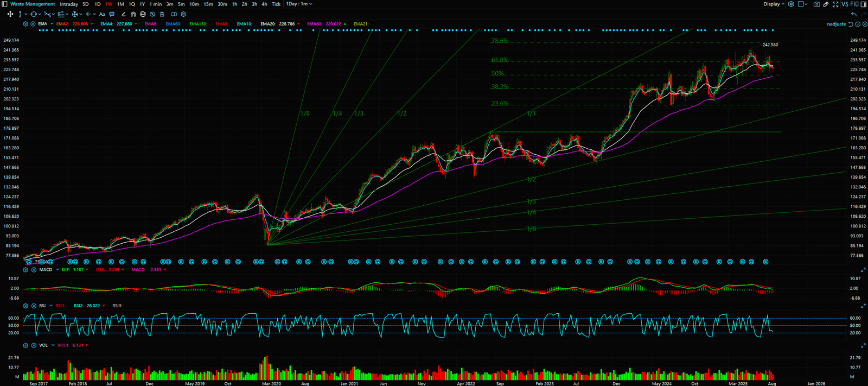Click the magenta EMA60 legend label
This screenshot has height=386, width=868.
tap(316, 24)
